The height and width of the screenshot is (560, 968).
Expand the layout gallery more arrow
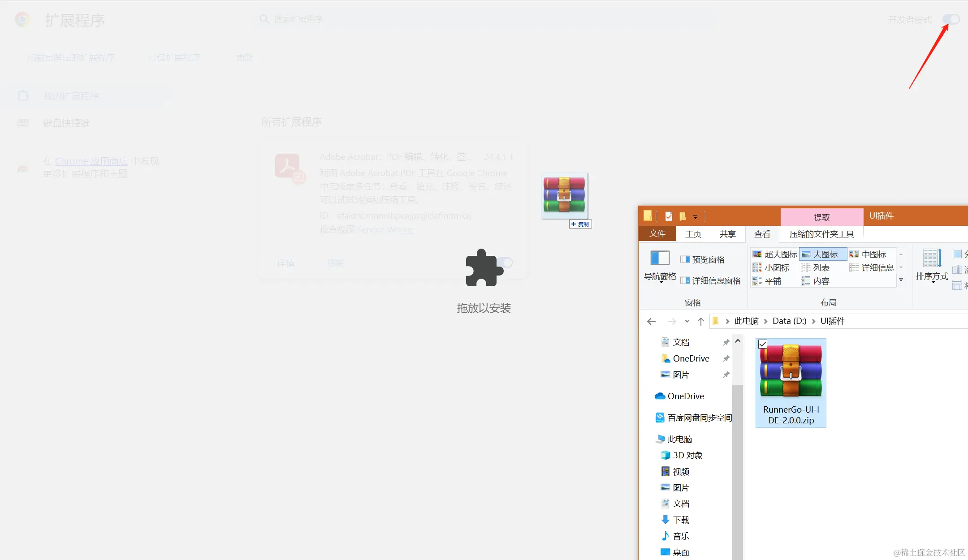901,280
